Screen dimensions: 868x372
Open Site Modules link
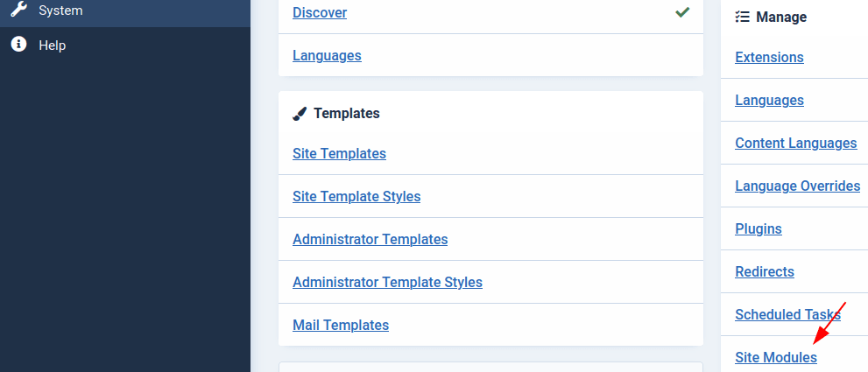(x=776, y=357)
